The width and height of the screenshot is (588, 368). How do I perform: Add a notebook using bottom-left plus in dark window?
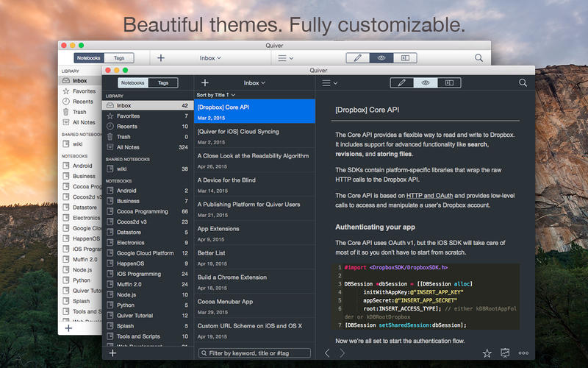pyautogui.click(x=112, y=353)
